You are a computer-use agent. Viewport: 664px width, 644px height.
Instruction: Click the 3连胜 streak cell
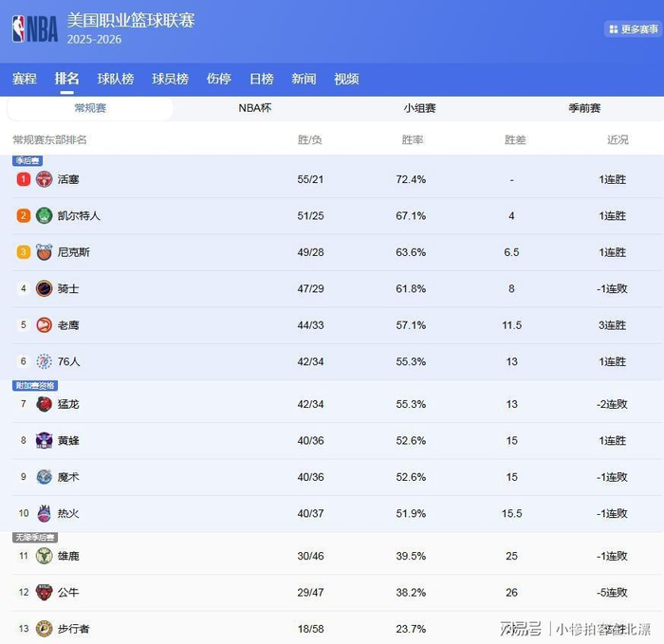[x=613, y=325]
